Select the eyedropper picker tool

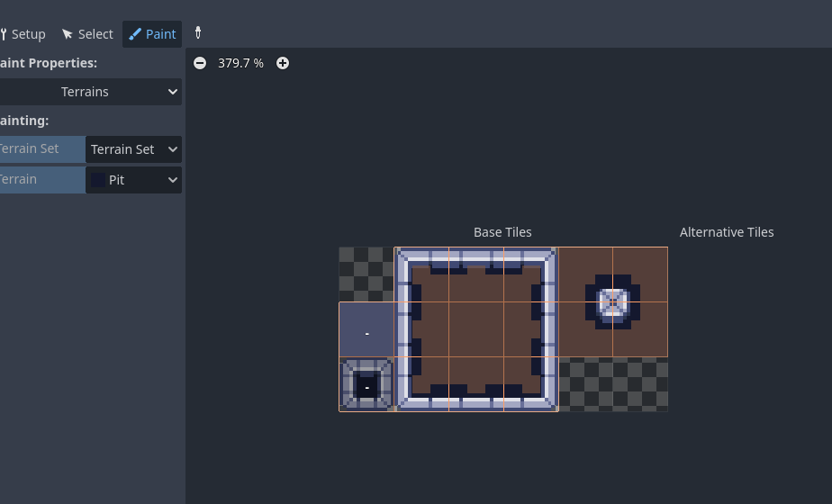(198, 33)
